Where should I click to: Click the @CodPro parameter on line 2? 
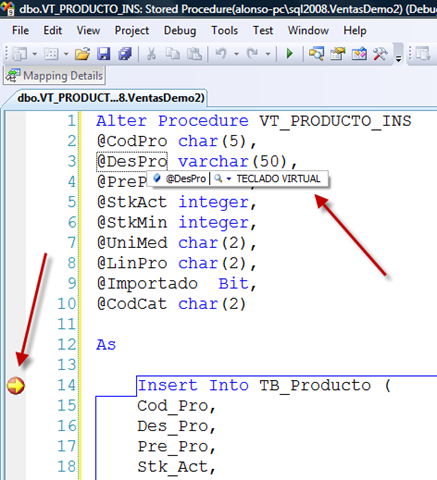click(132, 141)
